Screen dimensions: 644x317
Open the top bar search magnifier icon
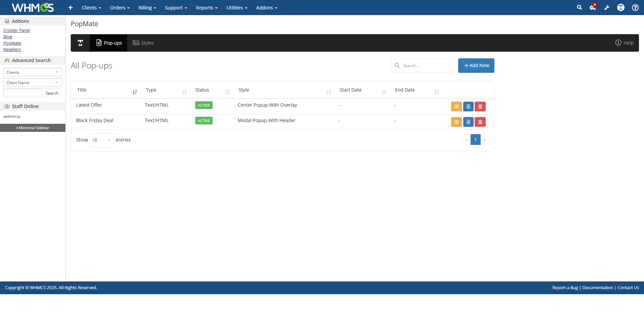click(x=579, y=7)
